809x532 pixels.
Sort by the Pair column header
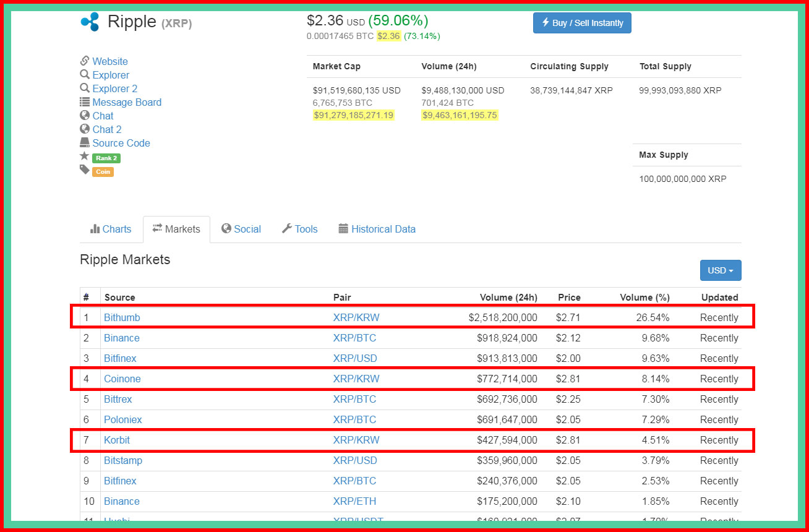point(342,298)
